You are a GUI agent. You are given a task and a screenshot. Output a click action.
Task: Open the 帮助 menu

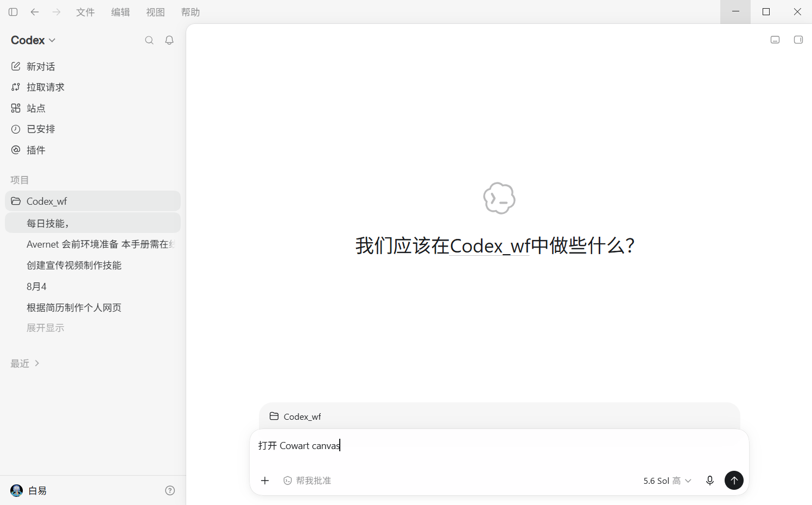tap(191, 12)
